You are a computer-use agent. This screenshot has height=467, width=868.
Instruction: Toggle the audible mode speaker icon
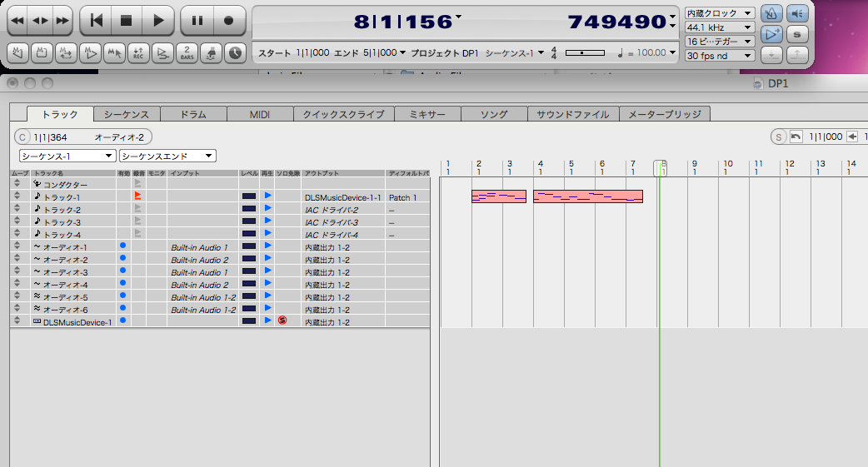click(797, 14)
